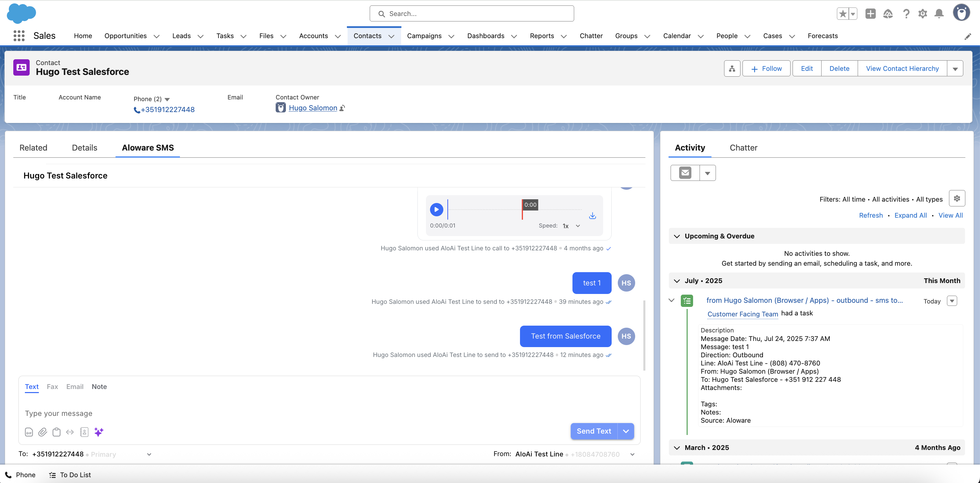
Task: Collapse the March 2025 section
Action: (x=677, y=448)
